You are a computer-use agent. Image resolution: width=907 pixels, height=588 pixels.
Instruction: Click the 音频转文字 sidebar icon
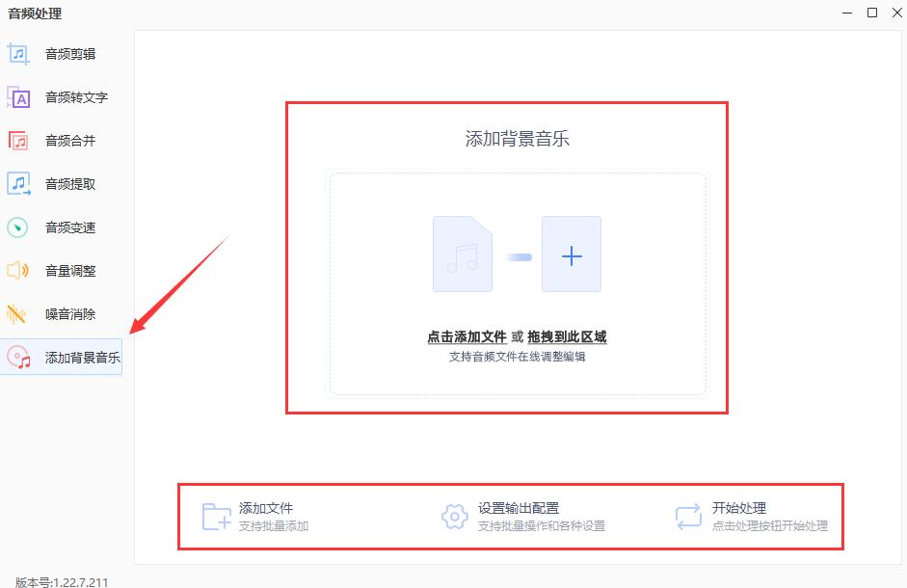pyautogui.click(x=17, y=96)
